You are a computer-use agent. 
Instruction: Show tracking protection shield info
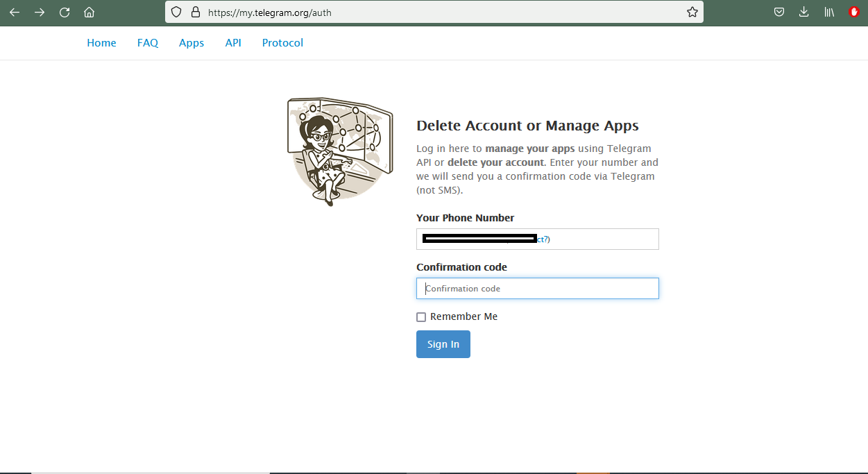click(x=176, y=12)
